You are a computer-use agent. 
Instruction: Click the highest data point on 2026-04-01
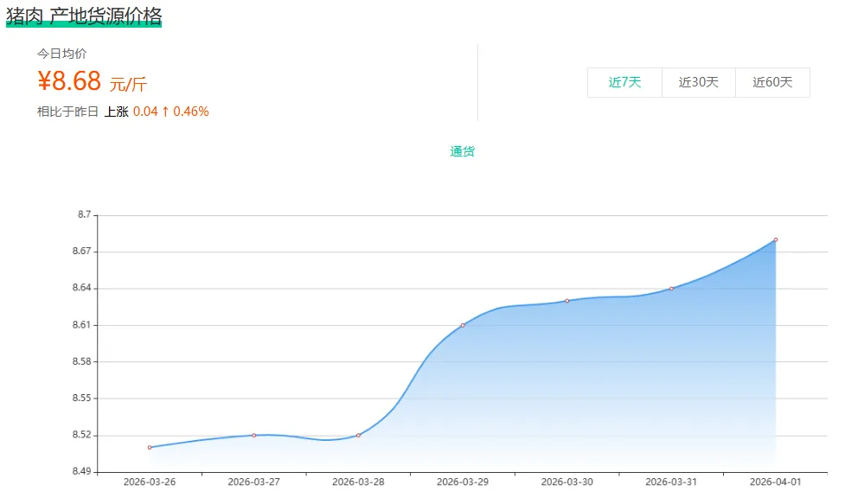(x=776, y=239)
